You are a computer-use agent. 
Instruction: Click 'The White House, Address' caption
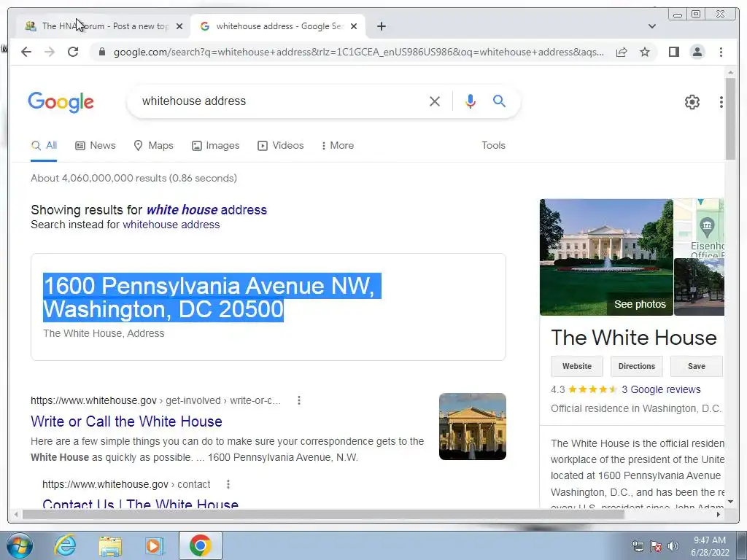click(104, 333)
